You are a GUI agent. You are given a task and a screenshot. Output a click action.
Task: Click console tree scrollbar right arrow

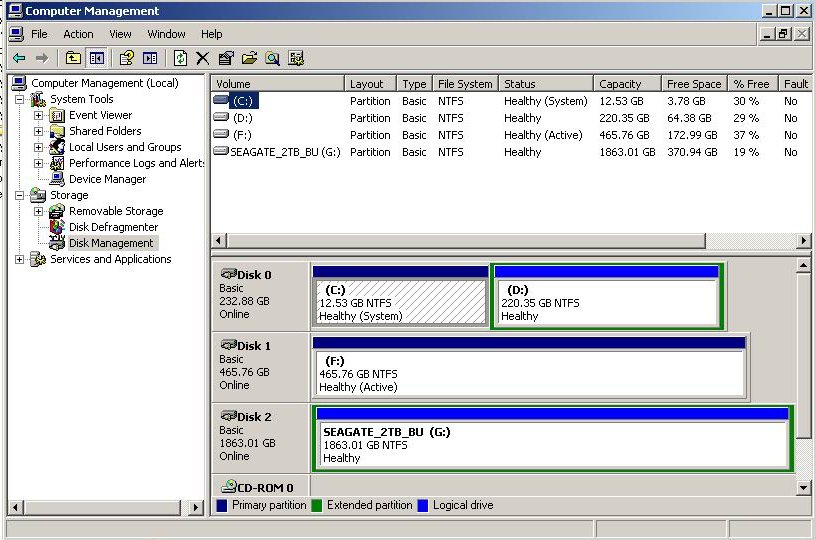click(196, 507)
